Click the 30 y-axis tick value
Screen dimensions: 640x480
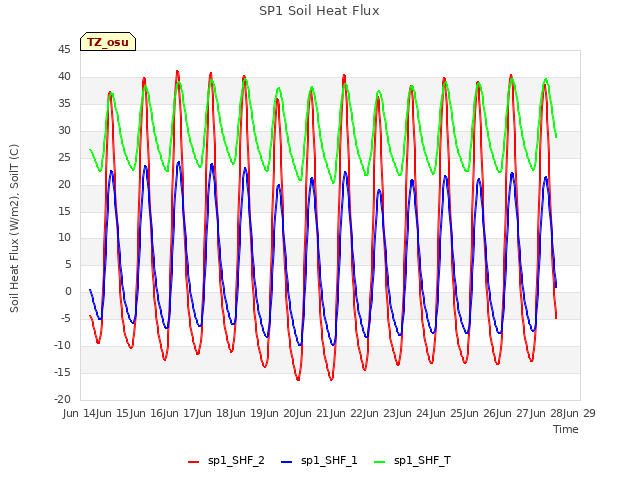pyautogui.click(x=64, y=131)
